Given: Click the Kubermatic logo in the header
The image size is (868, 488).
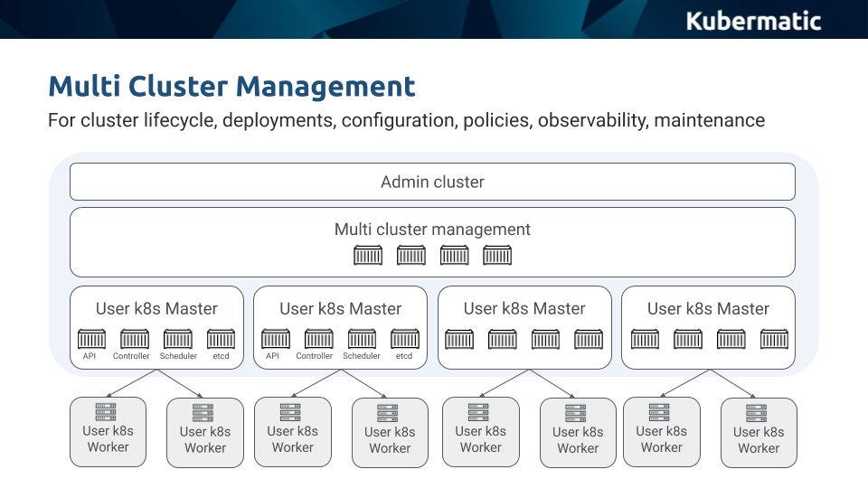Looking at the screenshot, I should click(753, 21).
